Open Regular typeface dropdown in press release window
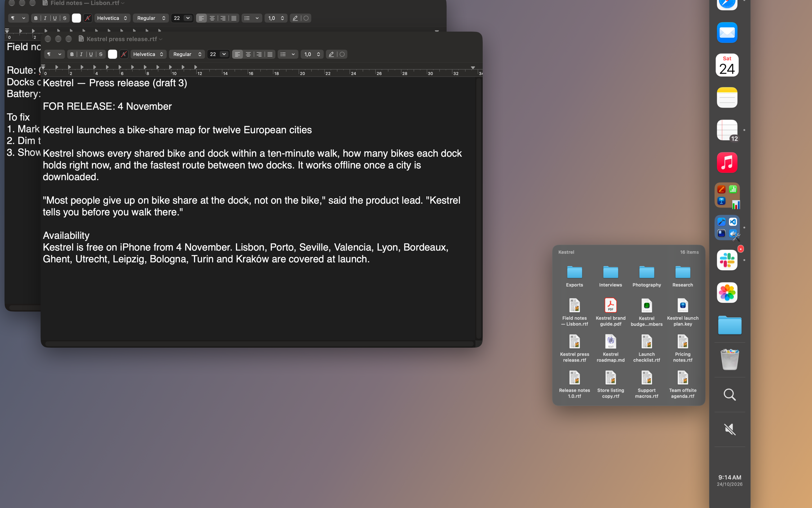812x508 pixels. (x=187, y=54)
